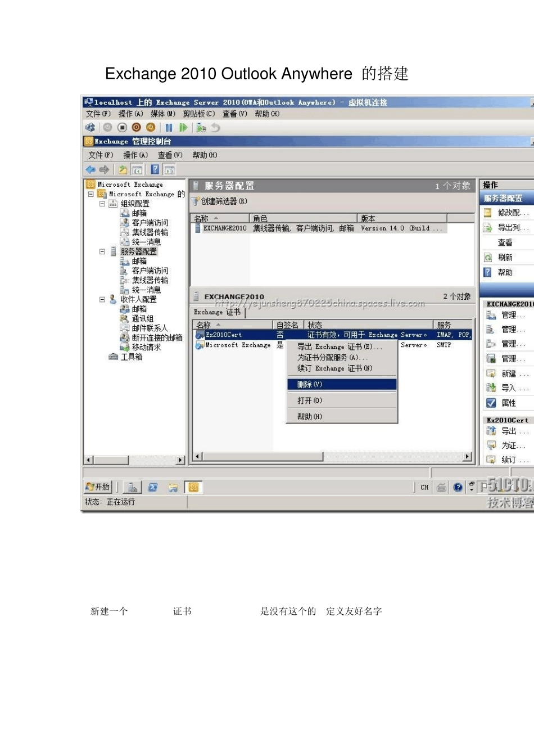Open the 工具箱 tree node
This screenshot has height=756, width=534.
click(x=132, y=357)
